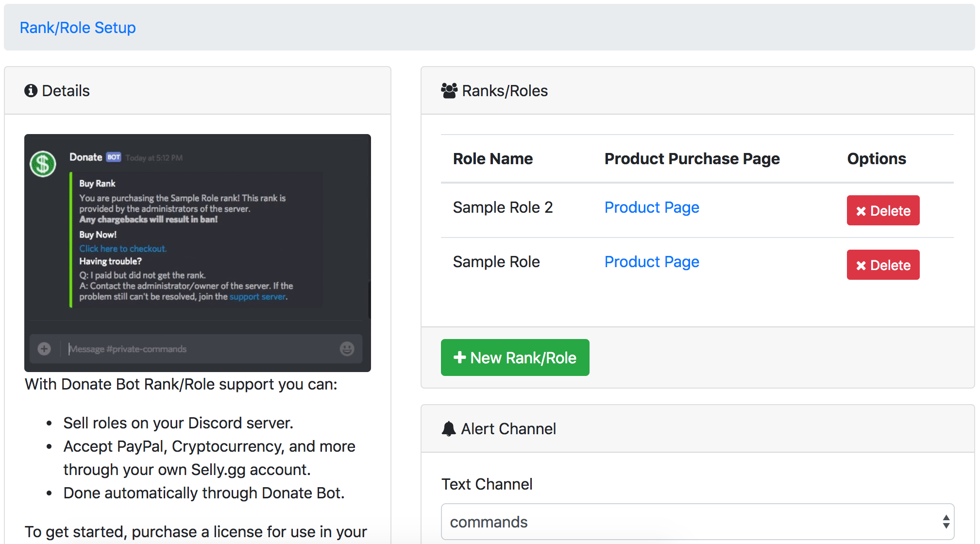This screenshot has height=544, width=980.
Task: Open Product Page for Sample Role
Action: [x=652, y=262]
